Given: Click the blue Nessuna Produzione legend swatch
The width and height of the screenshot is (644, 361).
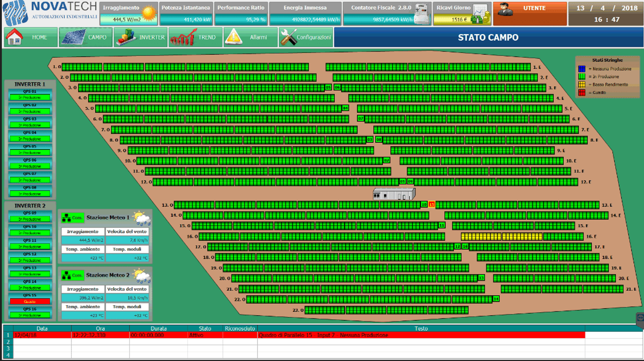Looking at the screenshot, I should coord(582,69).
